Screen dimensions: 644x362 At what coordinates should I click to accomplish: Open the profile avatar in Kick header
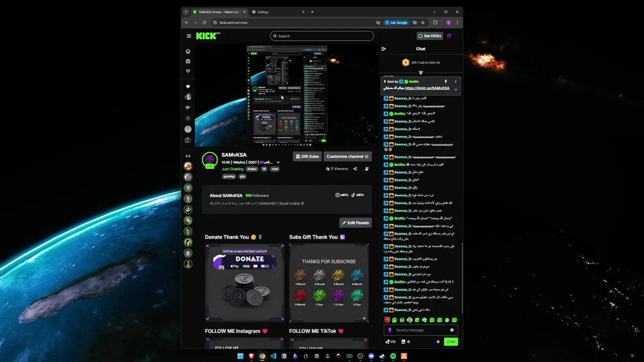449,36
